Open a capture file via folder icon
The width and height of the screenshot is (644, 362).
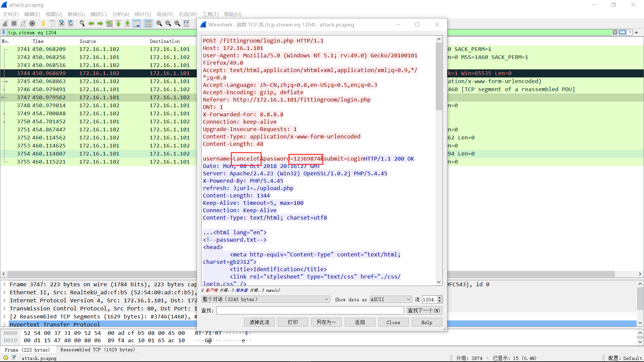coord(43,23)
